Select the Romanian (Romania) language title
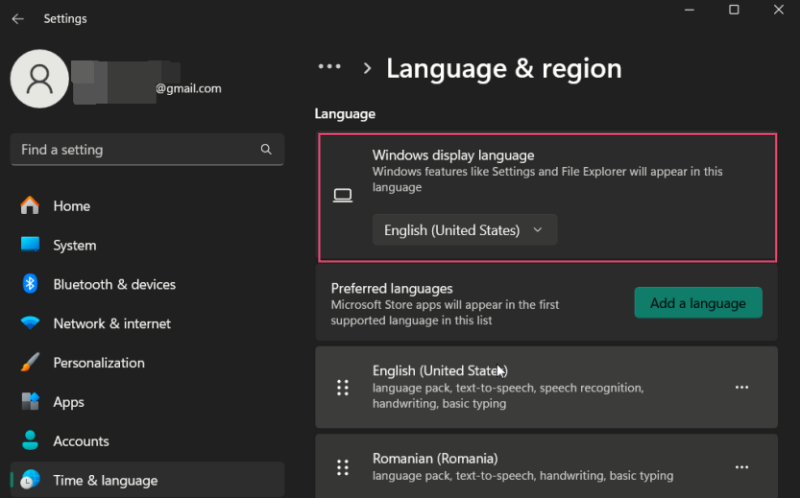 (435, 458)
